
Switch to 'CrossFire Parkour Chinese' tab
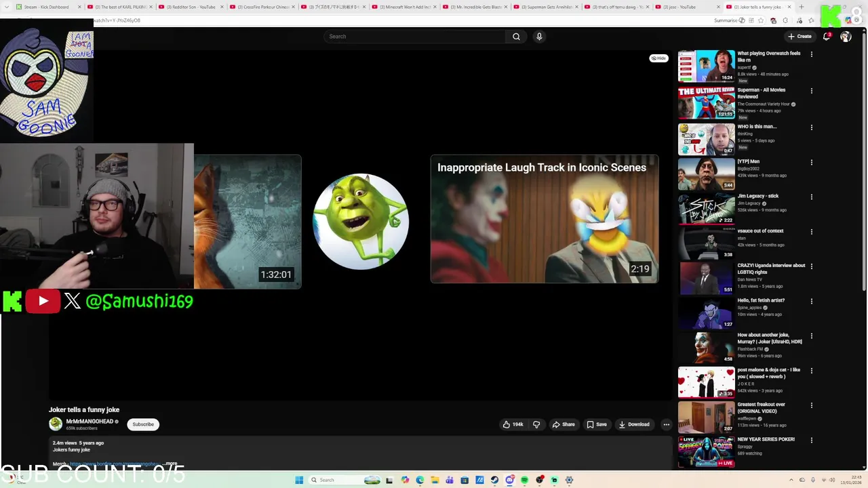(x=262, y=7)
